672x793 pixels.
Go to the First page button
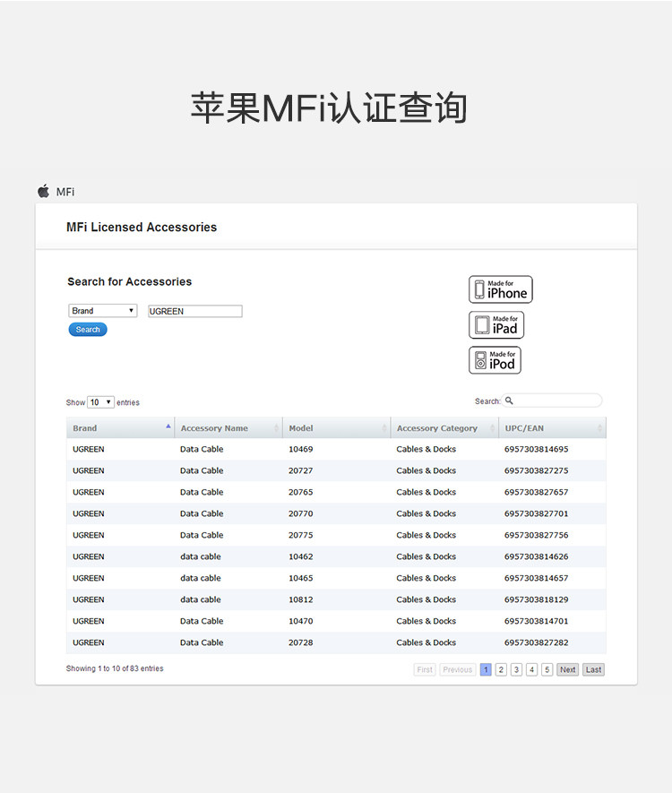[x=425, y=669]
